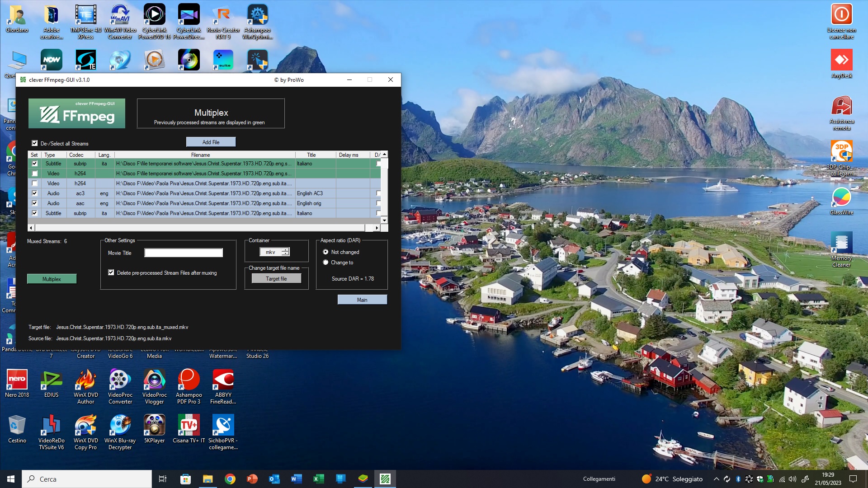Click container mkv spinner arrow
This screenshot has width=868, height=488.
(285, 250)
